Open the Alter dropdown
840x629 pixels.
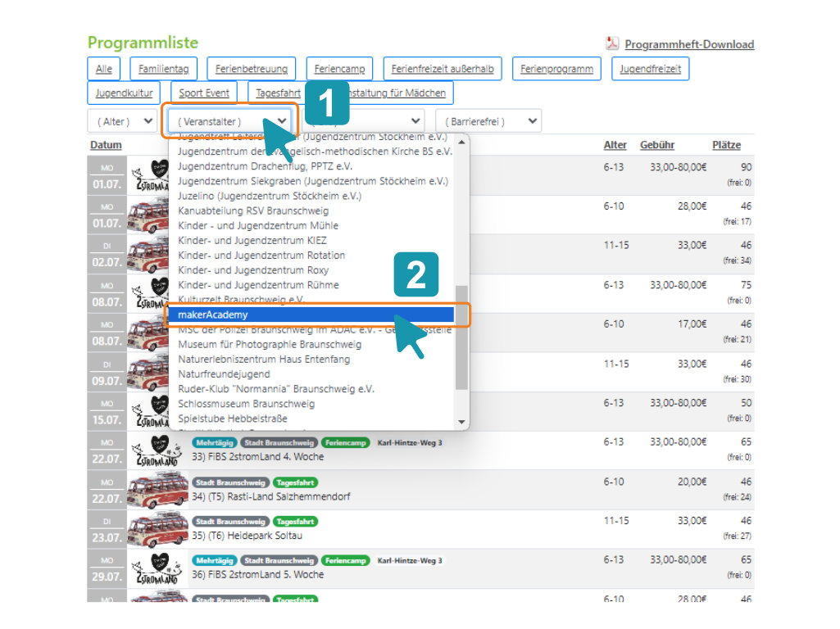[x=122, y=121]
